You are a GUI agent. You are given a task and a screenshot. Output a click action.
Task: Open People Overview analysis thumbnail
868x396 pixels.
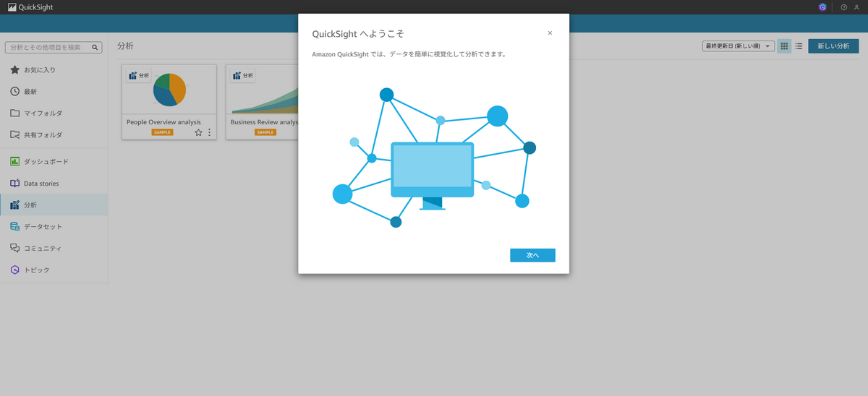click(169, 90)
